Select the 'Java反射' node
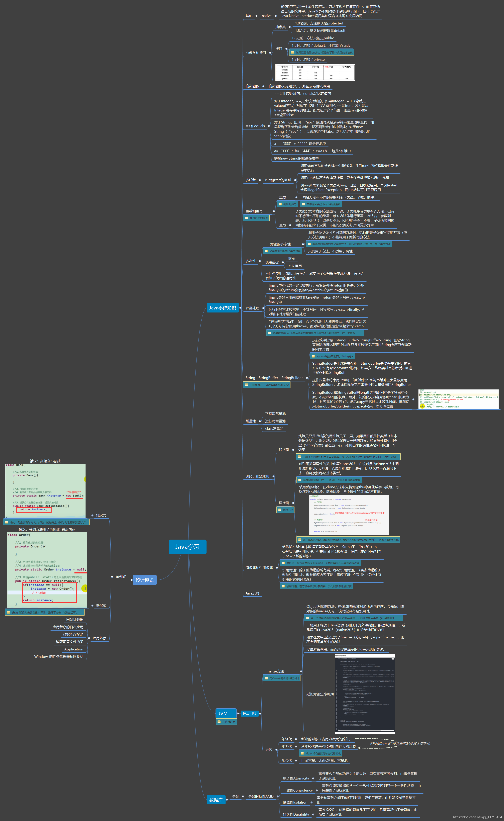Screen dimensions: 504x821 pos(252,593)
